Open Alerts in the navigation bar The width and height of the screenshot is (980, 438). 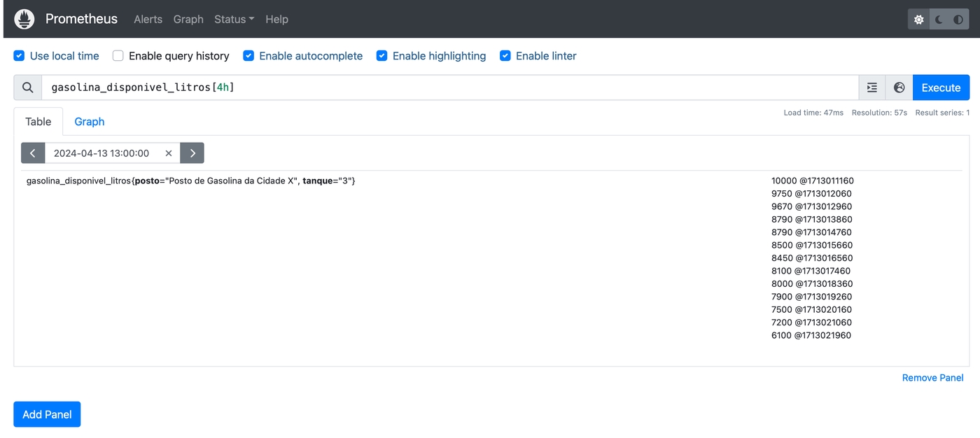(148, 20)
